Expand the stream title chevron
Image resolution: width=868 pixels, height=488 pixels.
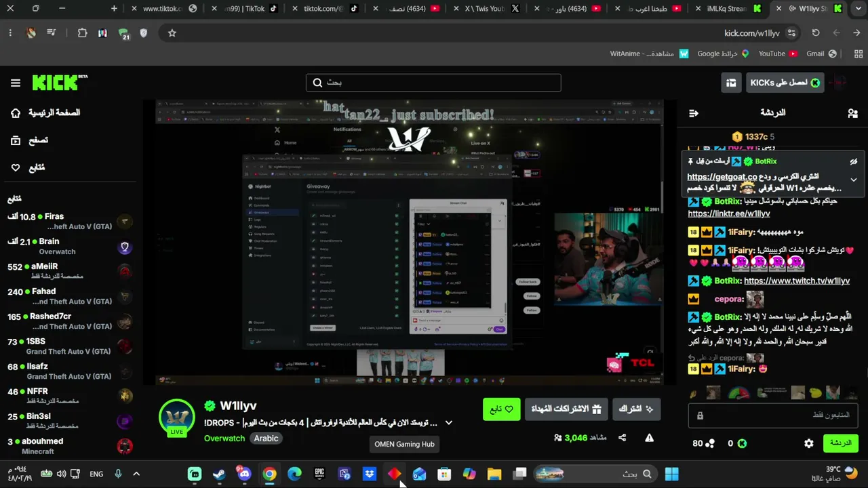coord(448,422)
